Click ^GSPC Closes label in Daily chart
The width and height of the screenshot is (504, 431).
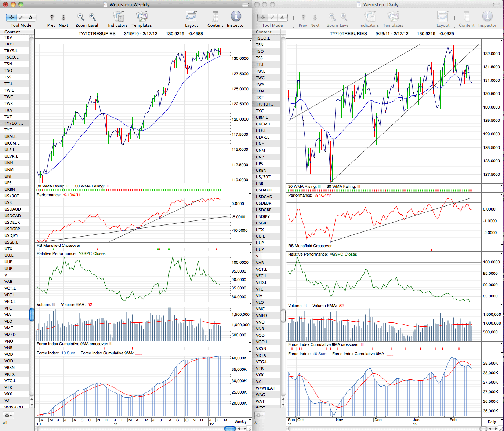click(x=343, y=254)
